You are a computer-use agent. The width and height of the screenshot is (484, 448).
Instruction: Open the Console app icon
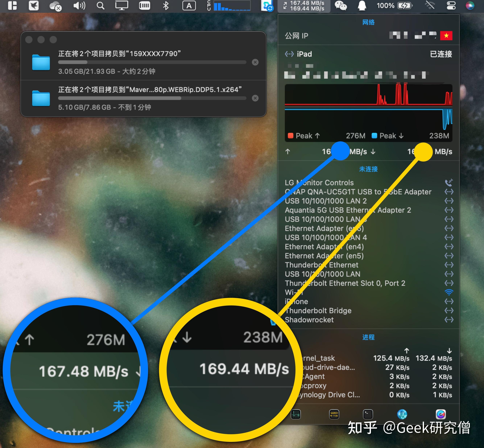pyautogui.click(x=334, y=414)
